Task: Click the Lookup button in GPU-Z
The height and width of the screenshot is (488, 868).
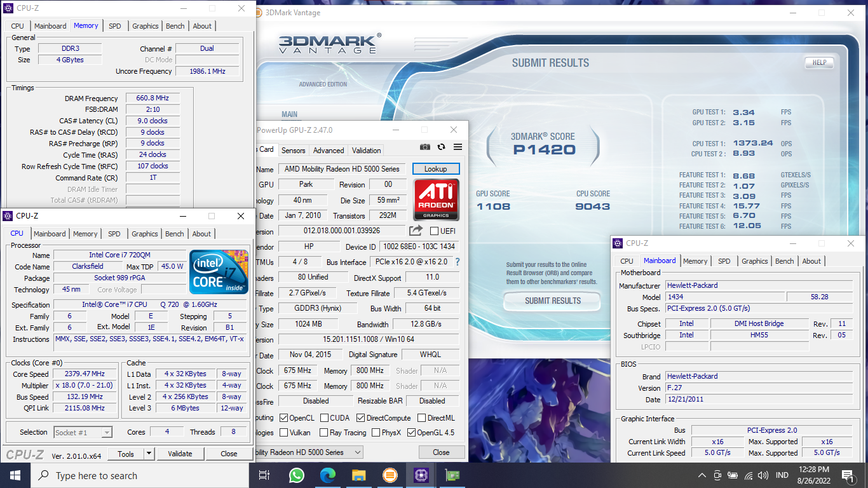Action: 435,169
